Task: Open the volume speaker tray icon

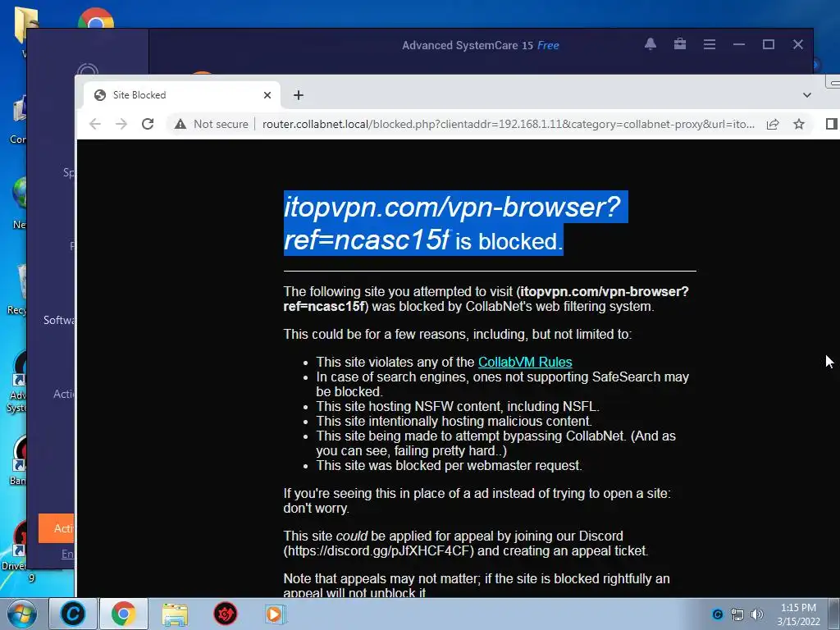Action: pyautogui.click(x=756, y=614)
